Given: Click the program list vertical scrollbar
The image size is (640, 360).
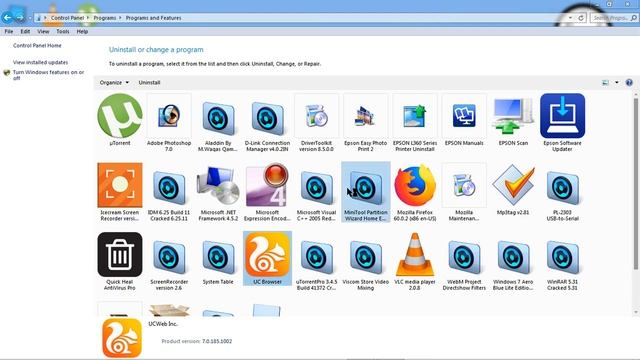Looking at the screenshot, I should (x=636, y=184).
